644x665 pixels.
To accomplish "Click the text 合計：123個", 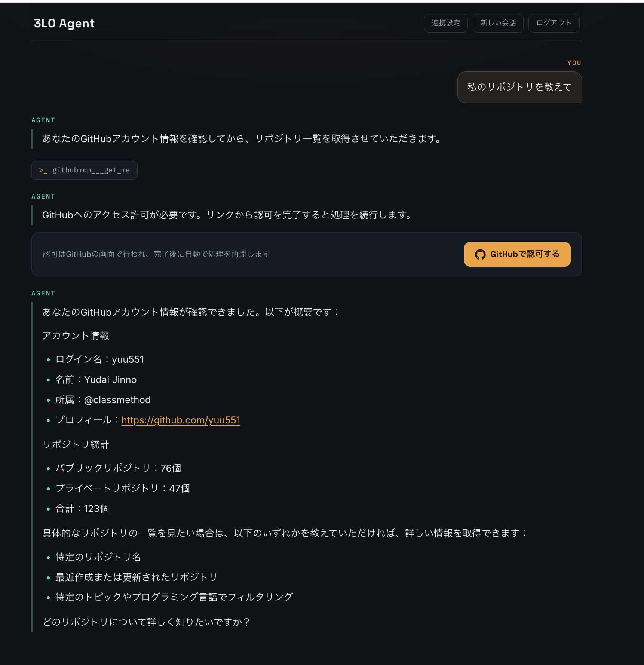I will (x=82, y=509).
